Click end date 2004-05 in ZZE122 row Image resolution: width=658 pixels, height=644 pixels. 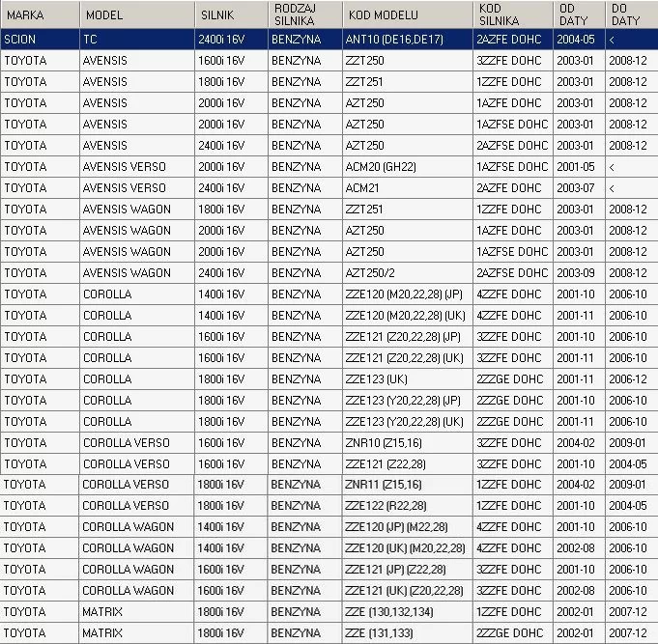[x=632, y=506]
